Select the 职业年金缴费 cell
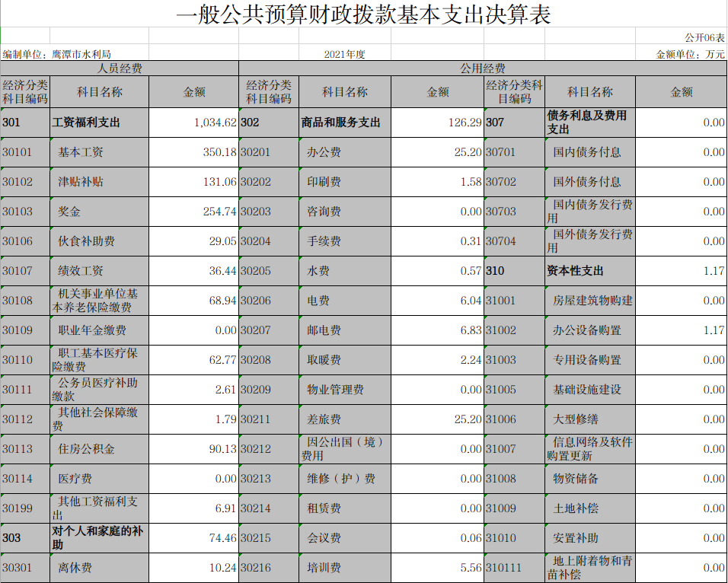 tap(99, 330)
